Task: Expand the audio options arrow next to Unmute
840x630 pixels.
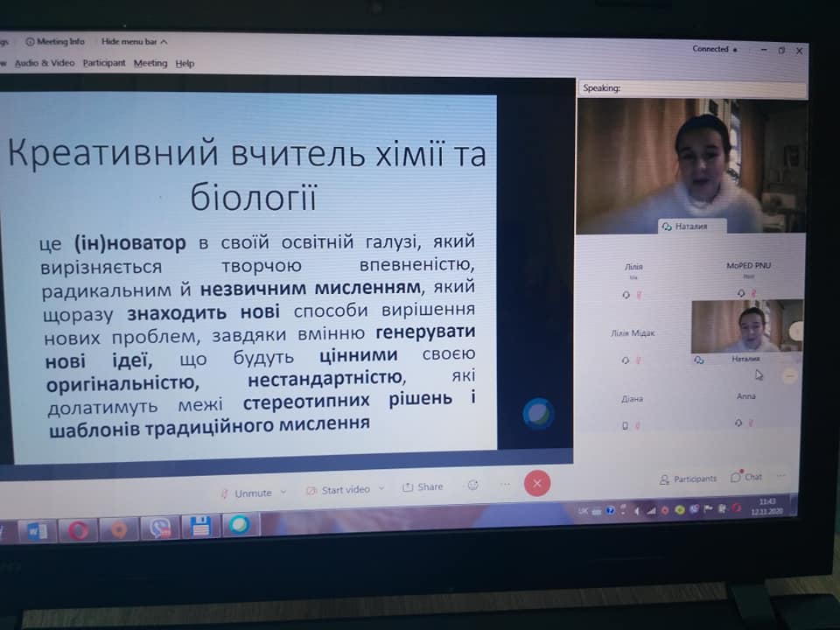Action: (x=283, y=493)
